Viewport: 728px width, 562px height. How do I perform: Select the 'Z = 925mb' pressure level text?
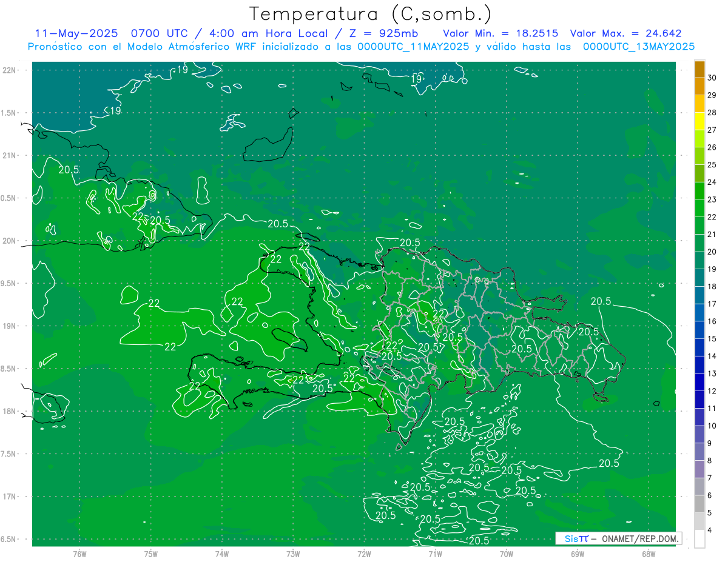tap(383, 33)
